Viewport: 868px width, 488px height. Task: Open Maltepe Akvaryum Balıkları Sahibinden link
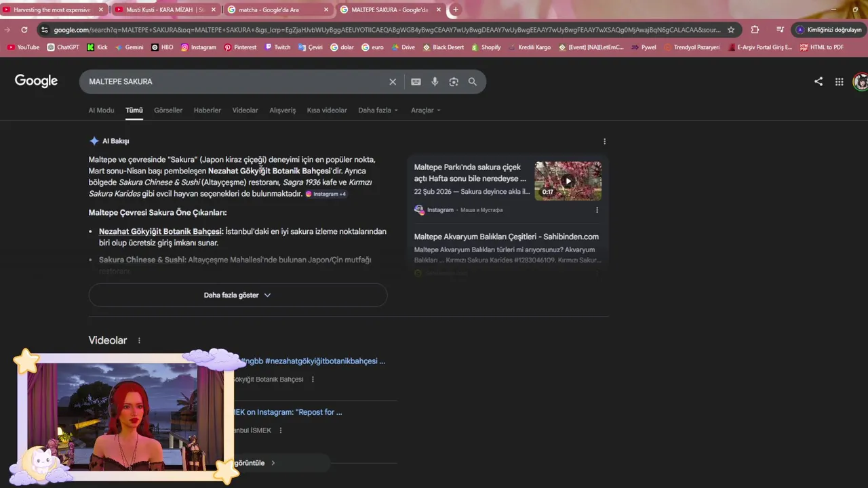tap(507, 237)
